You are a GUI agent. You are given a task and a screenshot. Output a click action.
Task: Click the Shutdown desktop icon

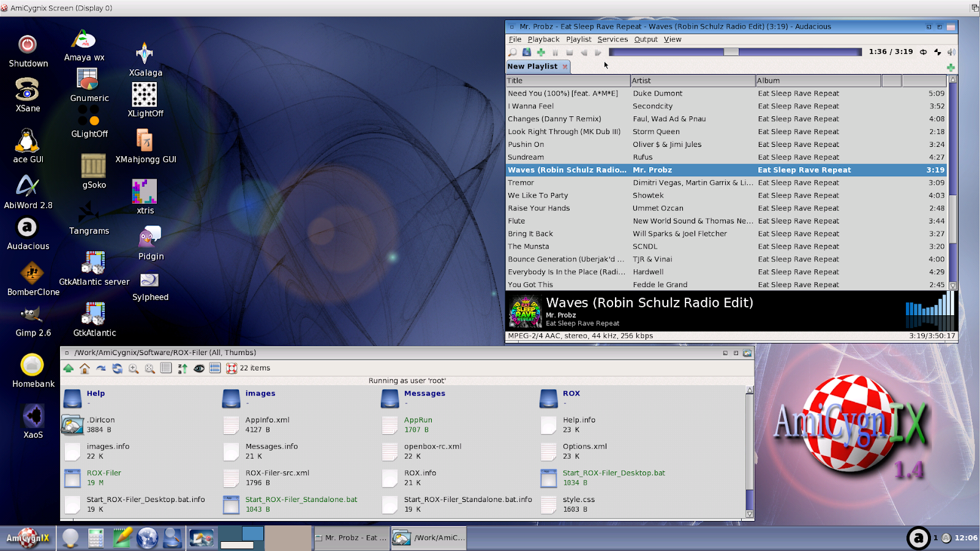[28, 51]
